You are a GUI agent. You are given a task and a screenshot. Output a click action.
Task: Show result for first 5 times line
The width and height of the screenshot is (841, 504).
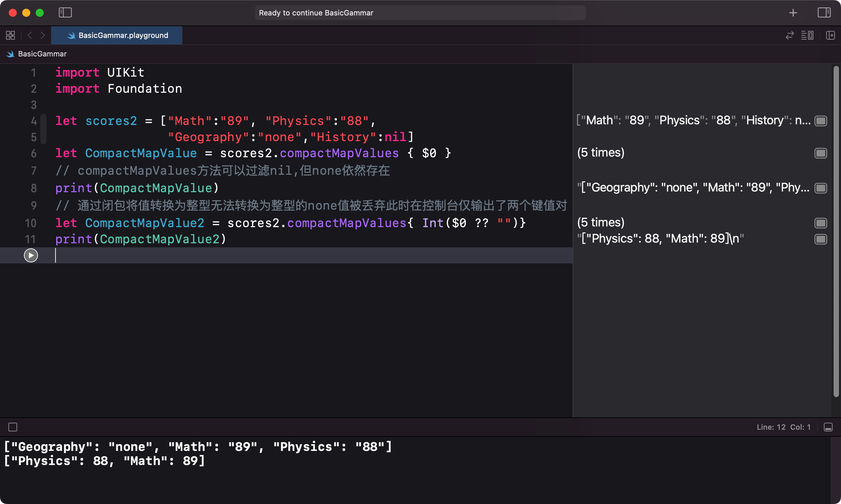click(820, 153)
